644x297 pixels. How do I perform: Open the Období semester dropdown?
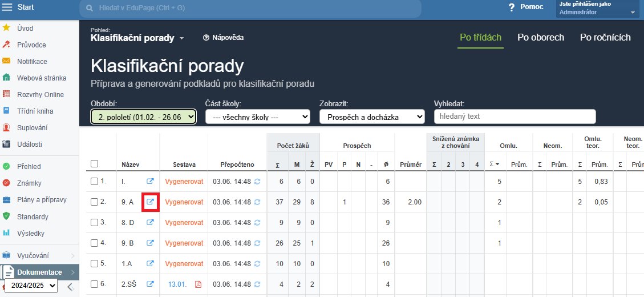[x=143, y=117]
